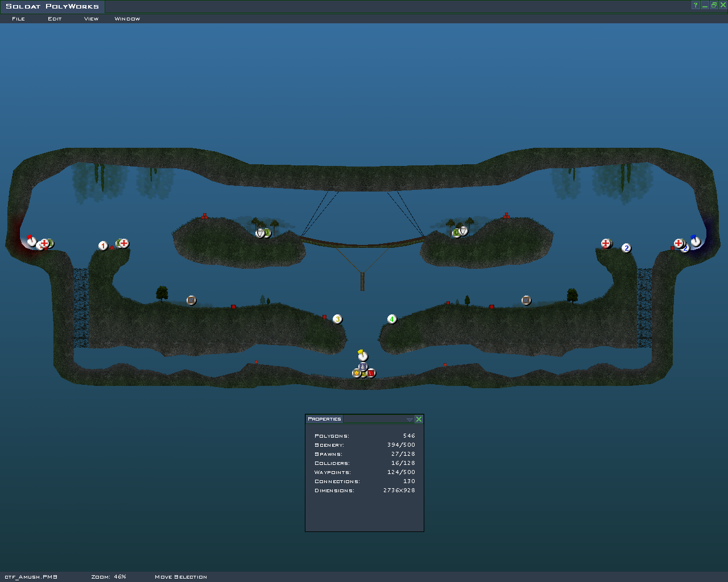This screenshot has height=582, width=728.
Task: Click the red berserker kit spawn icon
Action: click(371, 373)
